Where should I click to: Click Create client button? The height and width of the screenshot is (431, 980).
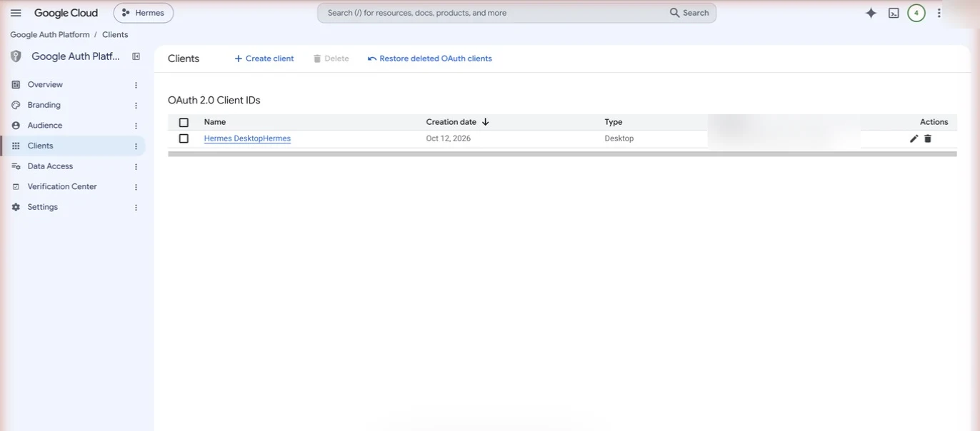(264, 59)
